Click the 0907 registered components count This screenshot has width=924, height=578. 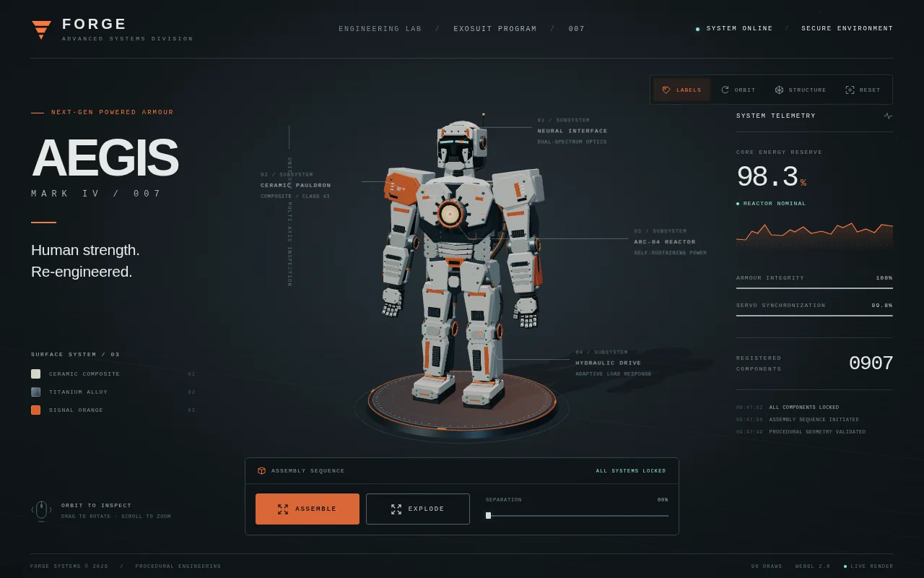pos(871,363)
